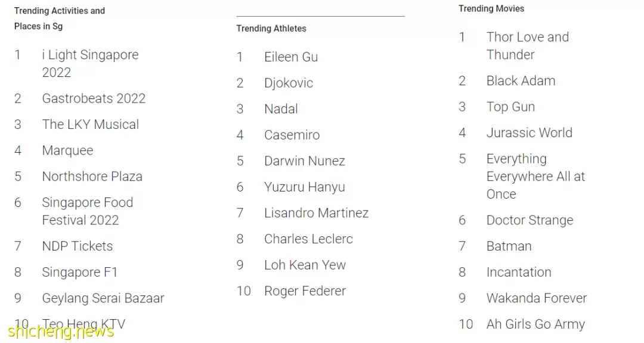
Task: Click Singapore Food Festival 2022 item
Action: (x=87, y=211)
